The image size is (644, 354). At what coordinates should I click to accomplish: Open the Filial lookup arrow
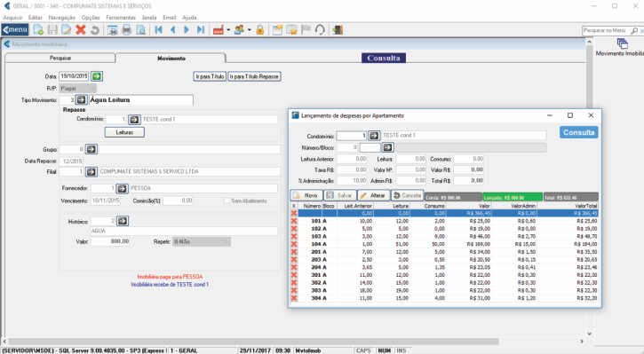(91, 171)
